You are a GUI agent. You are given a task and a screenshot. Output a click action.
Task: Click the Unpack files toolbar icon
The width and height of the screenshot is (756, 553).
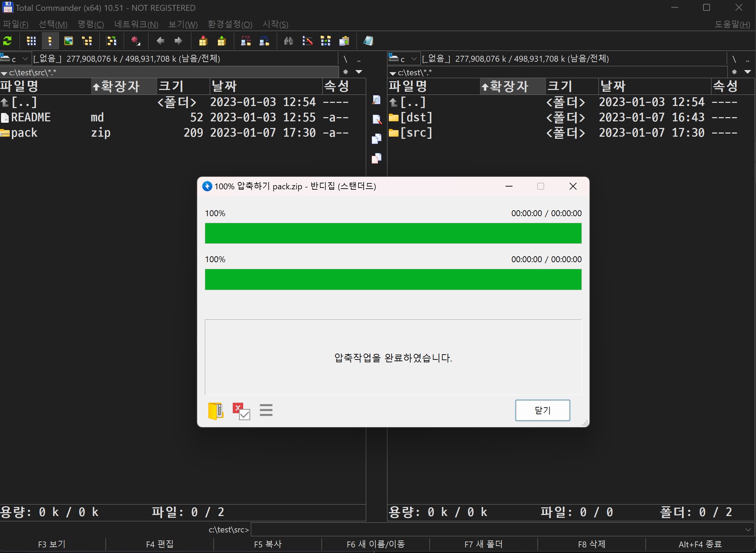[x=222, y=41]
